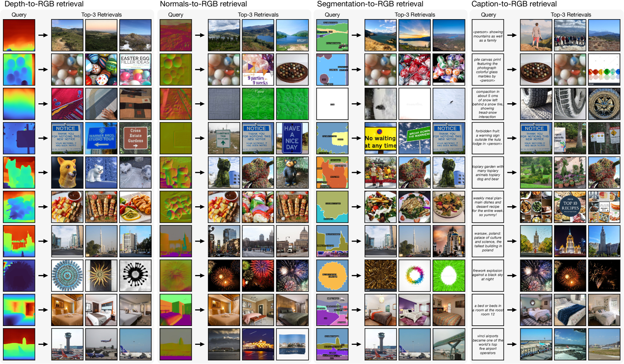Viewport: 624px width, 364px height.
Task: Open the rainbow colored ring image
Action: tap(415, 276)
